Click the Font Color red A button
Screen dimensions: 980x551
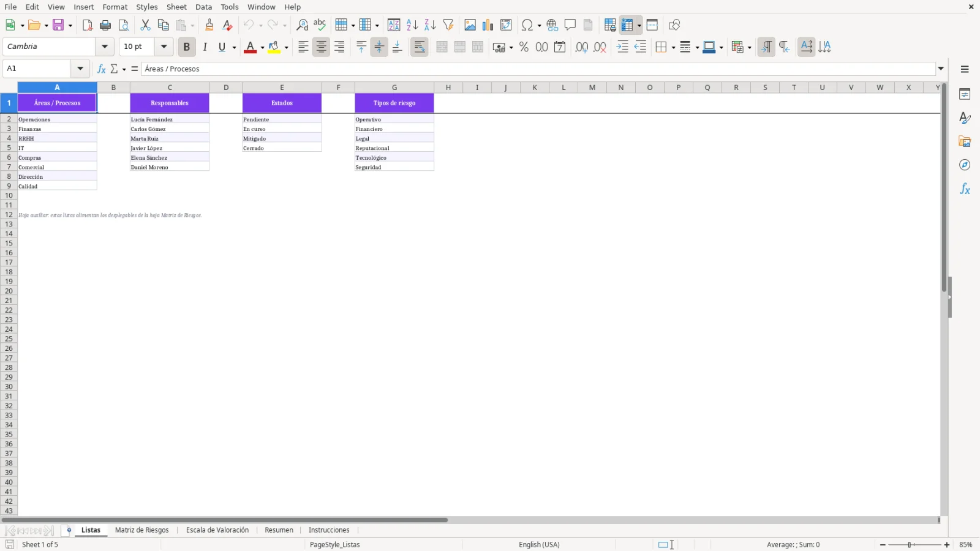coord(250,47)
